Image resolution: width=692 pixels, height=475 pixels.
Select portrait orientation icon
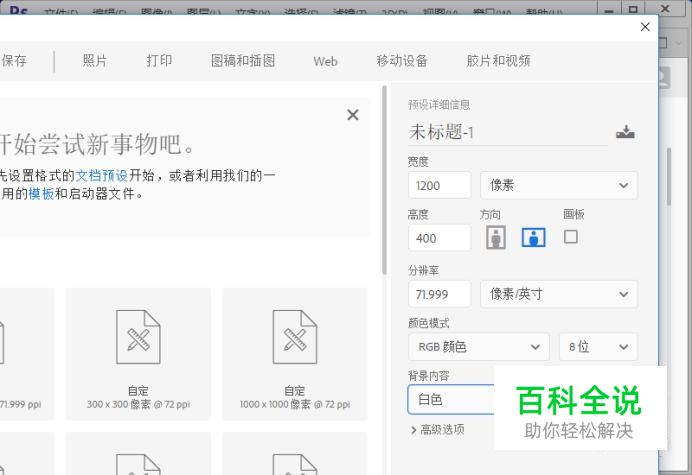pos(496,238)
